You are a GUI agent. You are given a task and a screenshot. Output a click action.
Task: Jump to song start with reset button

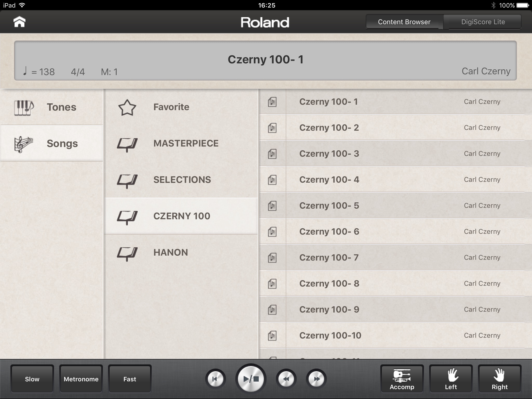pos(215,379)
